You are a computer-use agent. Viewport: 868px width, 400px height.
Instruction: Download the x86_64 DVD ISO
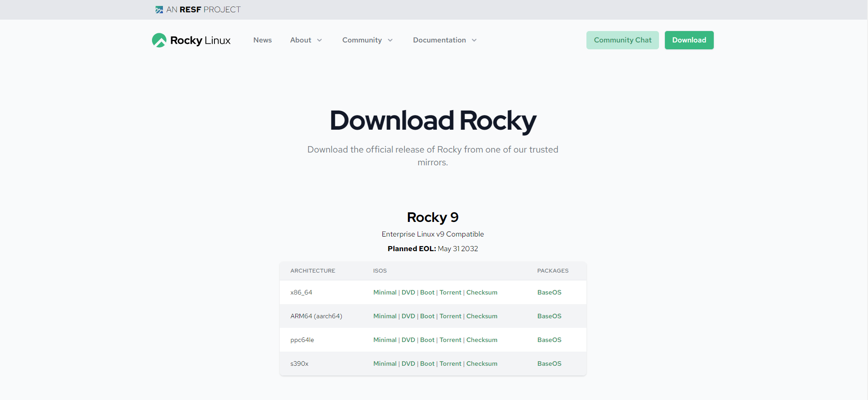pos(408,292)
